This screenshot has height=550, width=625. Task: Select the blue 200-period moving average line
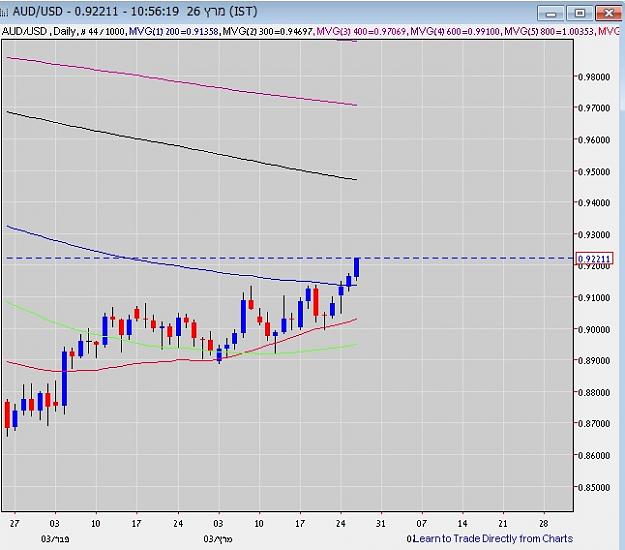coord(179,266)
